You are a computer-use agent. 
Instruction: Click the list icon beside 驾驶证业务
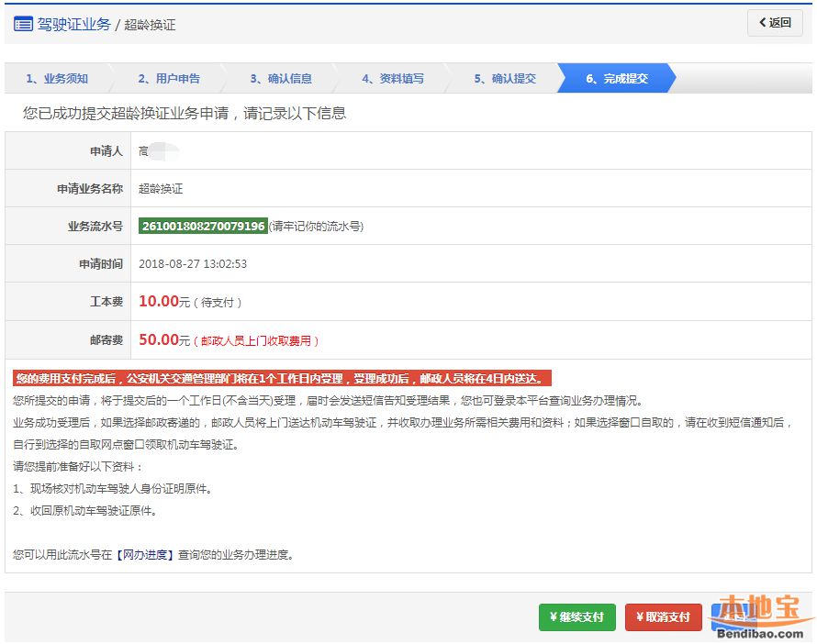pyautogui.click(x=23, y=25)
